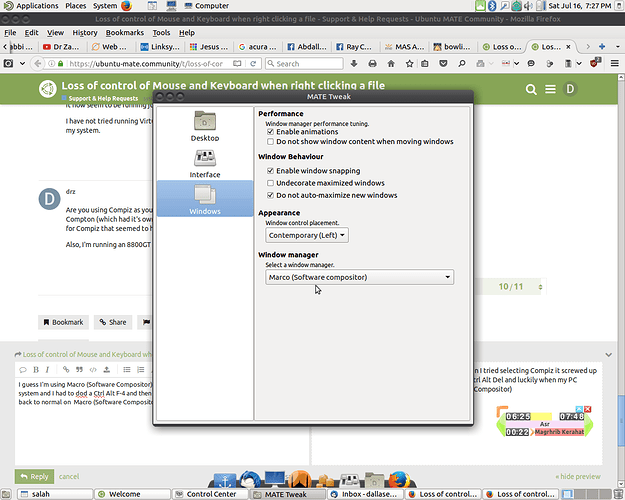The width and height of the screenshot is (625, 500).
Task: Open the Firefox Bookmarks menu
Action: click(124, 33)
